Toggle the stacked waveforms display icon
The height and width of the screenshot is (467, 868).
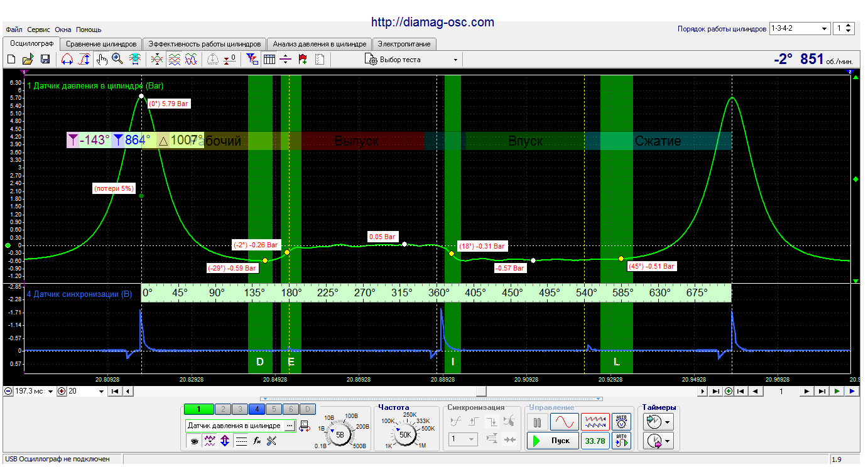click(175, 60)
